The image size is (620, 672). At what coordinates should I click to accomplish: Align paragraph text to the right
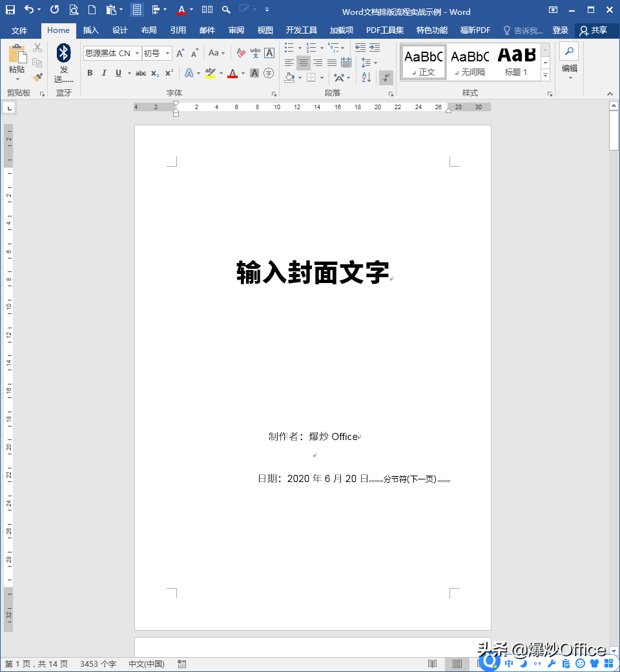click(318, 63)
